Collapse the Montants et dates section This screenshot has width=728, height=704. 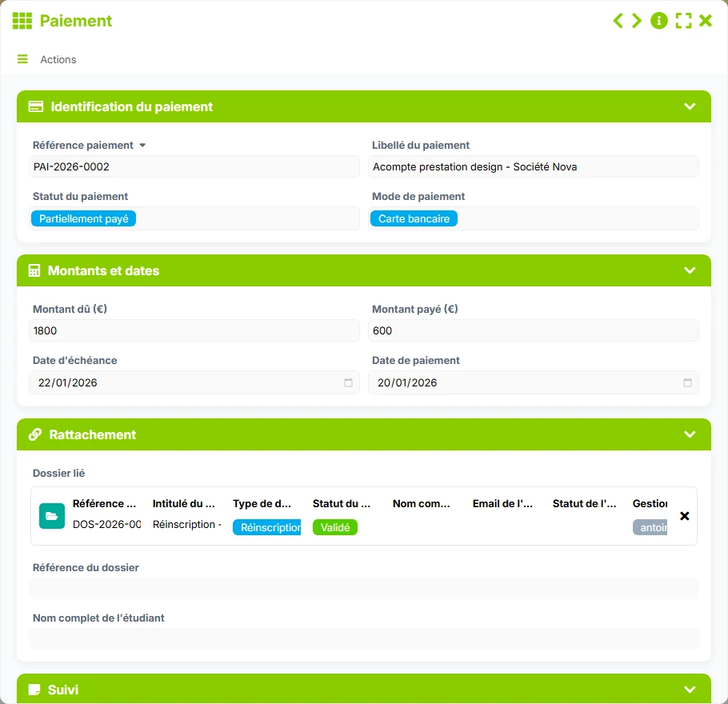click(x=690, y=270)
